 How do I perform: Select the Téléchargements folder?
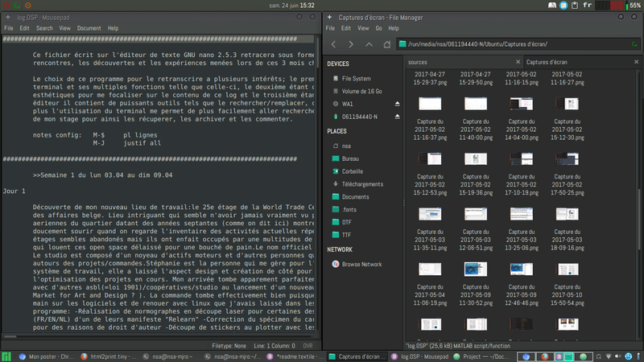[x=362, y=184]
